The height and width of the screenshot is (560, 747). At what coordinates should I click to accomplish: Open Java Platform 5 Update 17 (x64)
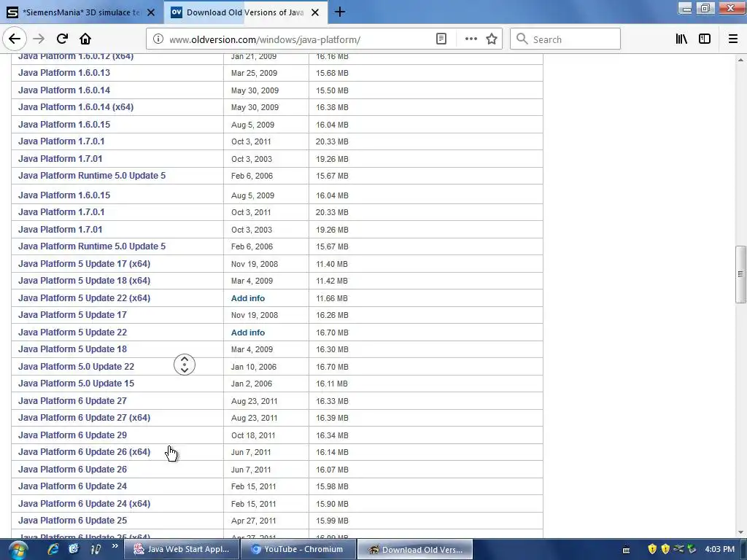[x=85, y=264]
